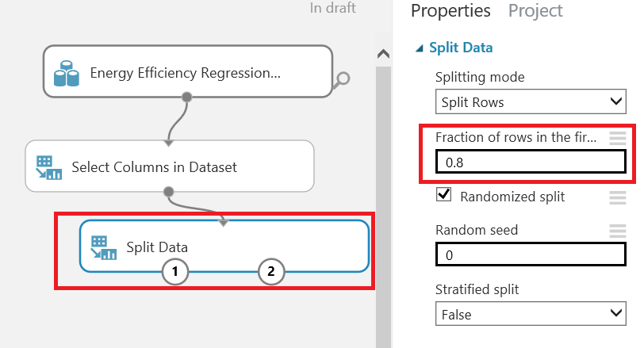
Task: Click output port 1 of Split Data
Action: point(175,271)
